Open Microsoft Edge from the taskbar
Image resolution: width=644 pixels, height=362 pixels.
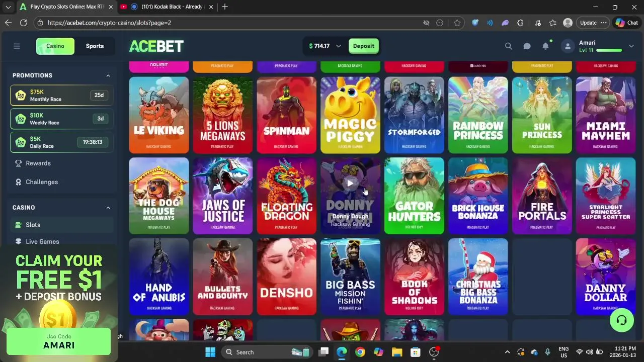pos(342,352)
